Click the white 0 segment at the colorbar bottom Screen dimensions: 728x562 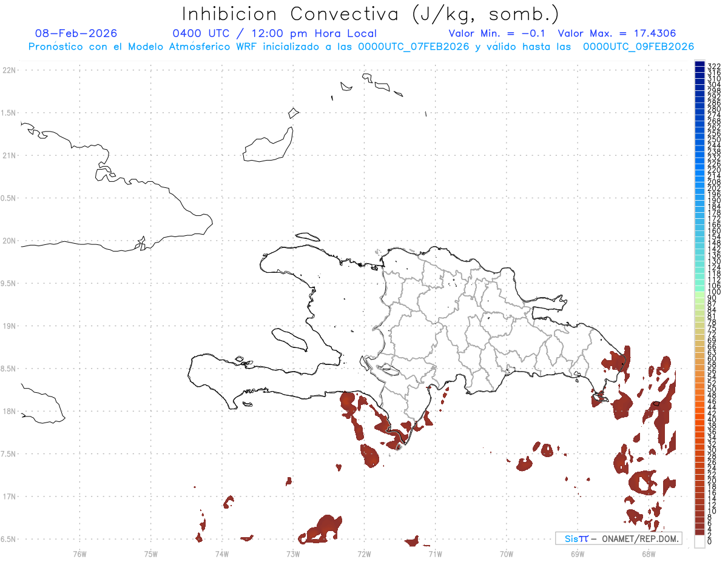699,541
